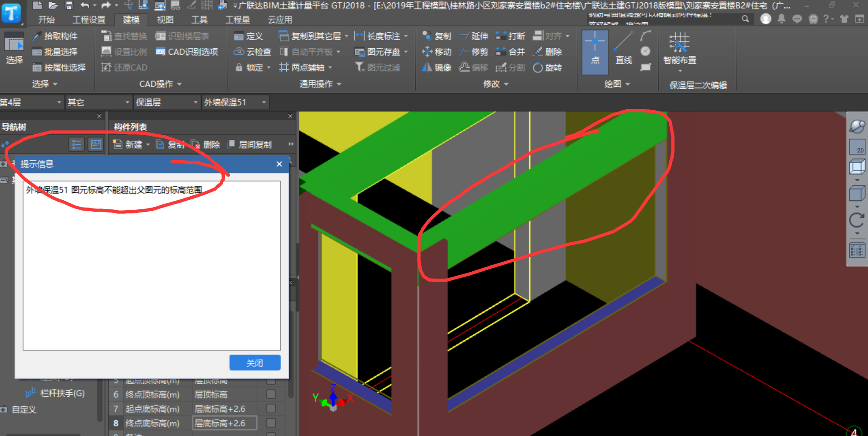Image resolution: width=868 pixels, height=436 pixels.
Task: Activate the 点 point drawing tool
Action: point(595,52)
